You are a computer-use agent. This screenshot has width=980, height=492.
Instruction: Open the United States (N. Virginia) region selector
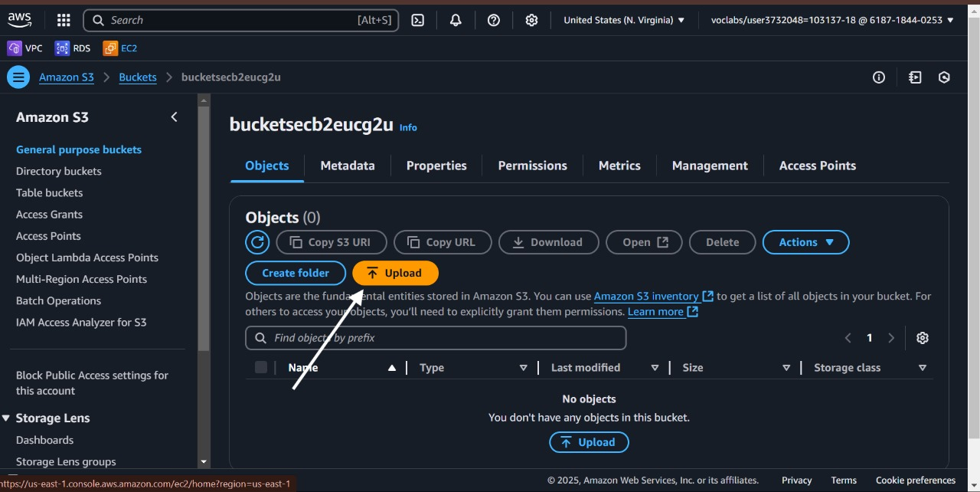pos(624,20)
